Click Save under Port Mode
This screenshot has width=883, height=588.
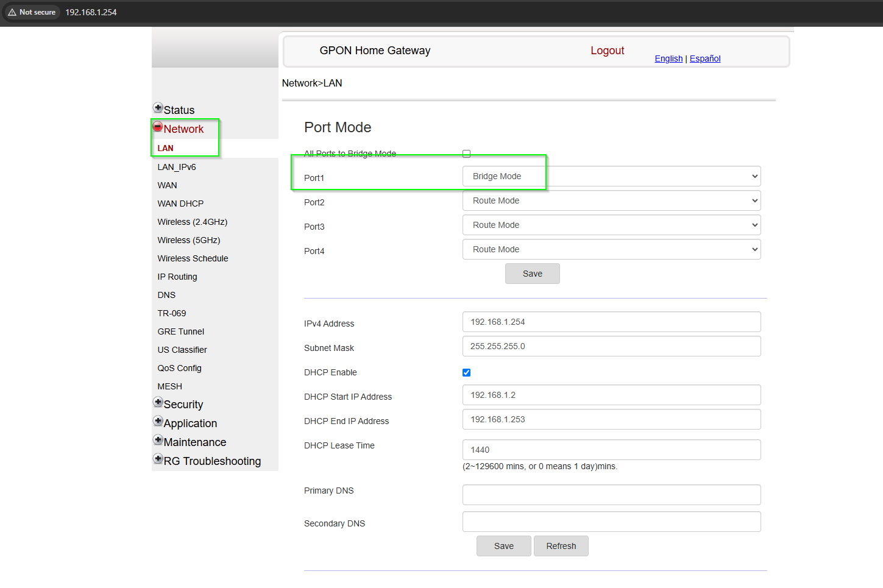[532, 274]
